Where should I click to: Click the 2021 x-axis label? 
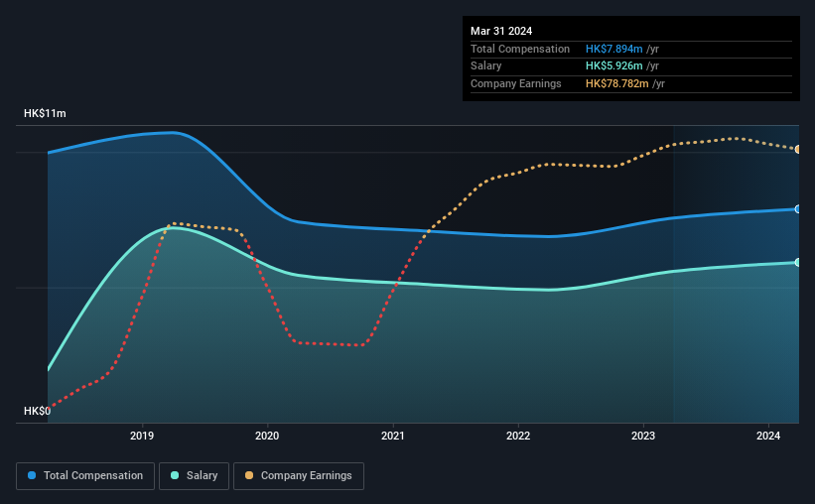[392, 436]
